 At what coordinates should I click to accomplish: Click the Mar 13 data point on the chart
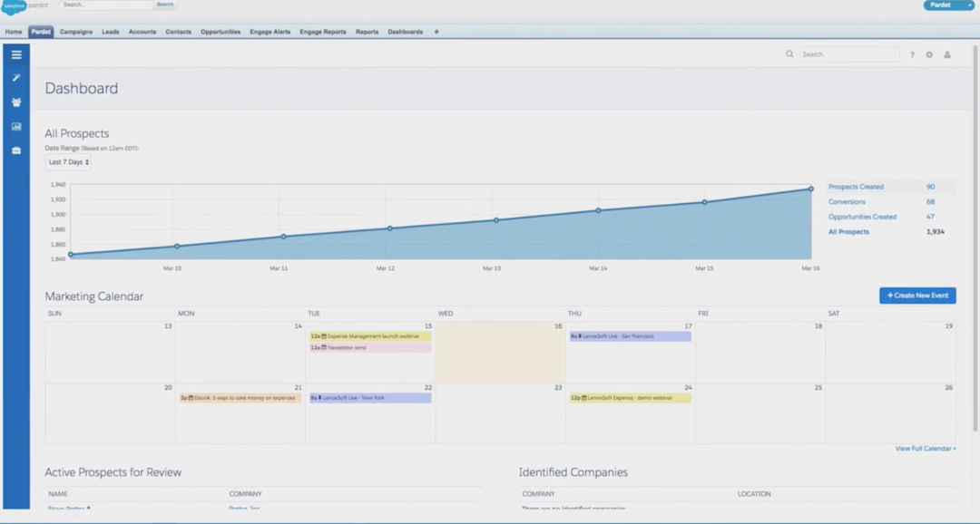point(496,220)
